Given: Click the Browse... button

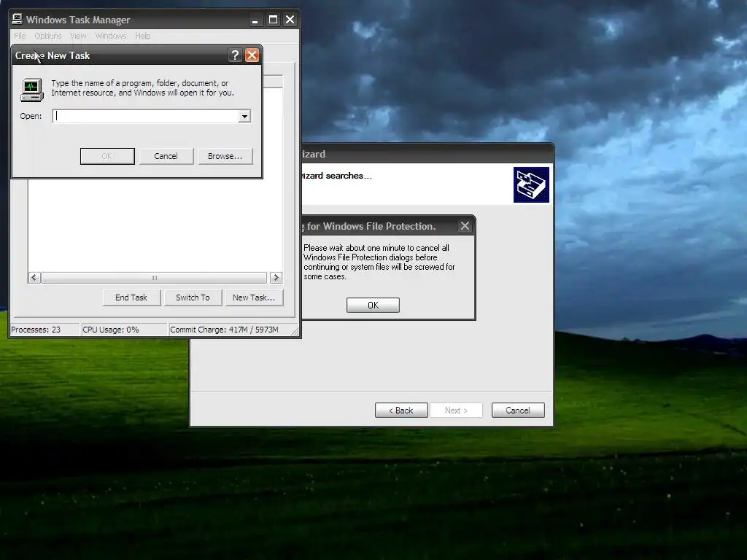Looking at the screenshot, I should click(225, 156).
